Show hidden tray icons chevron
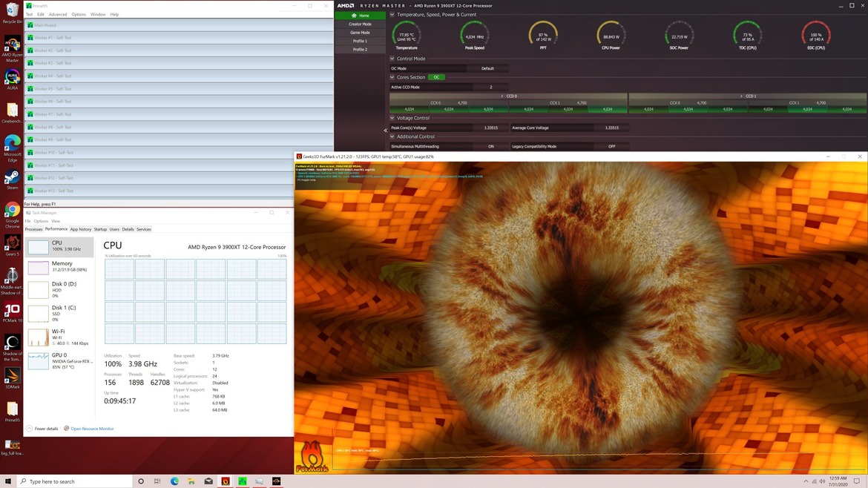The image size is (868, 488). click(806, 481)
